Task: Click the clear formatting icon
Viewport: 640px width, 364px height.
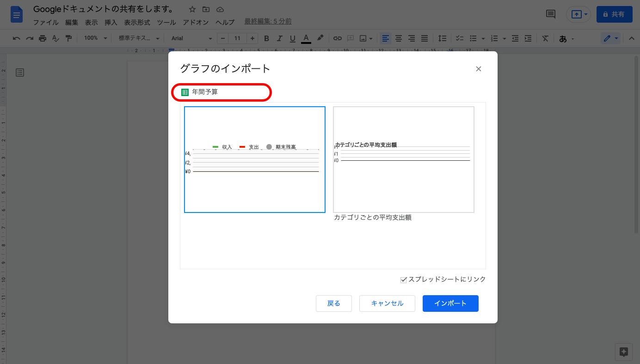Action: (x=546, y=38)
